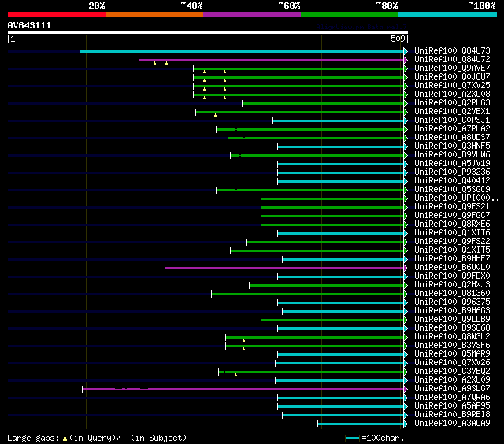Click the UniRef100_B9VUW6 label
504x444 pixels.
click(x=452, y=155)
